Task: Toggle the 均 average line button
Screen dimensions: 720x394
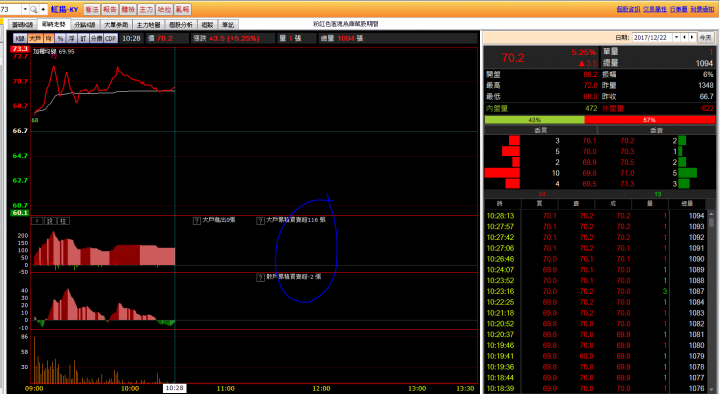Action: (48, 39)
